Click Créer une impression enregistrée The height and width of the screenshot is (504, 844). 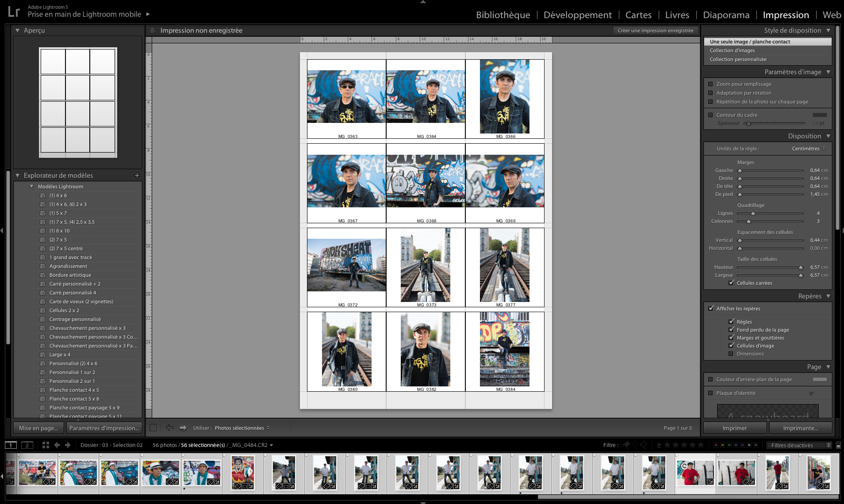tap(655, 31)
